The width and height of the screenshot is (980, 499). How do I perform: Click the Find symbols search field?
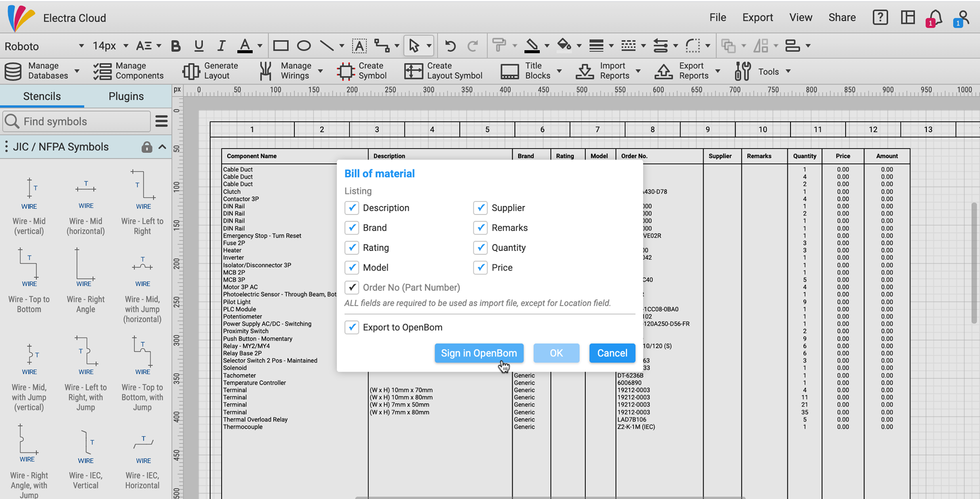[x=77, y=122]
